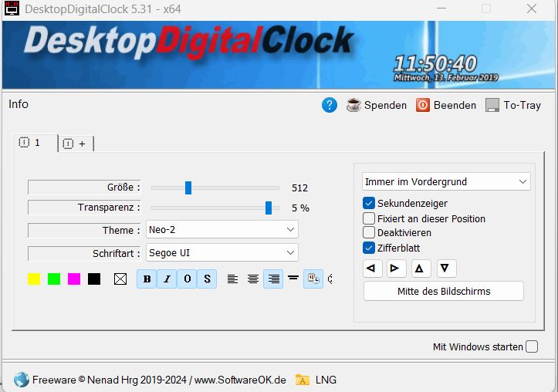
Task: Toggle outline (O) text style
Action: coord(188,279)
